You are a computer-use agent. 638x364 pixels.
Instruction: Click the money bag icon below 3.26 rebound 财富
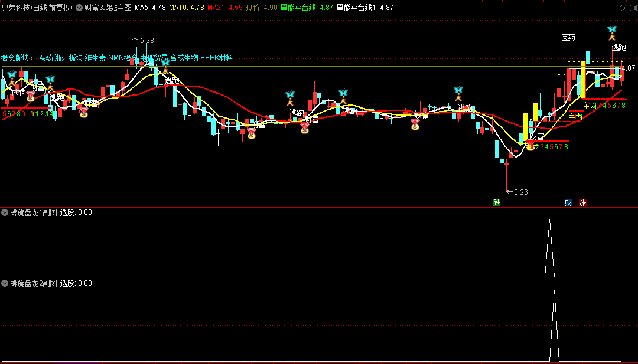coord(530,145)
